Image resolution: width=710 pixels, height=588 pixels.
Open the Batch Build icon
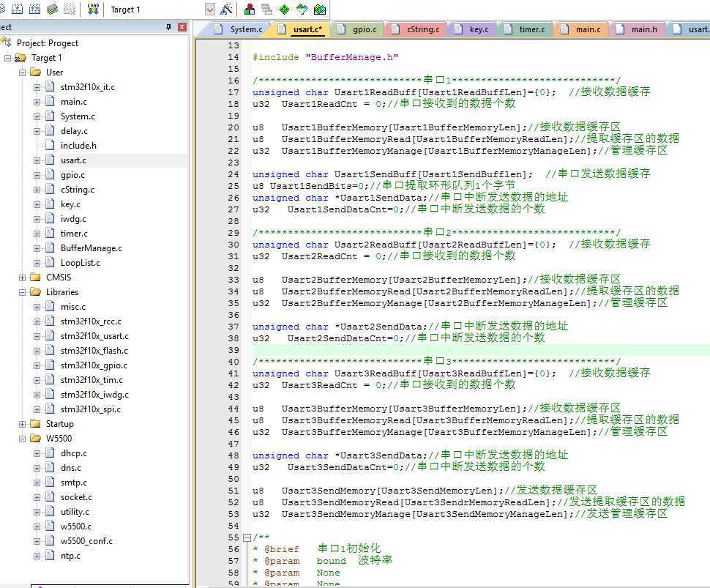(53, 9)
